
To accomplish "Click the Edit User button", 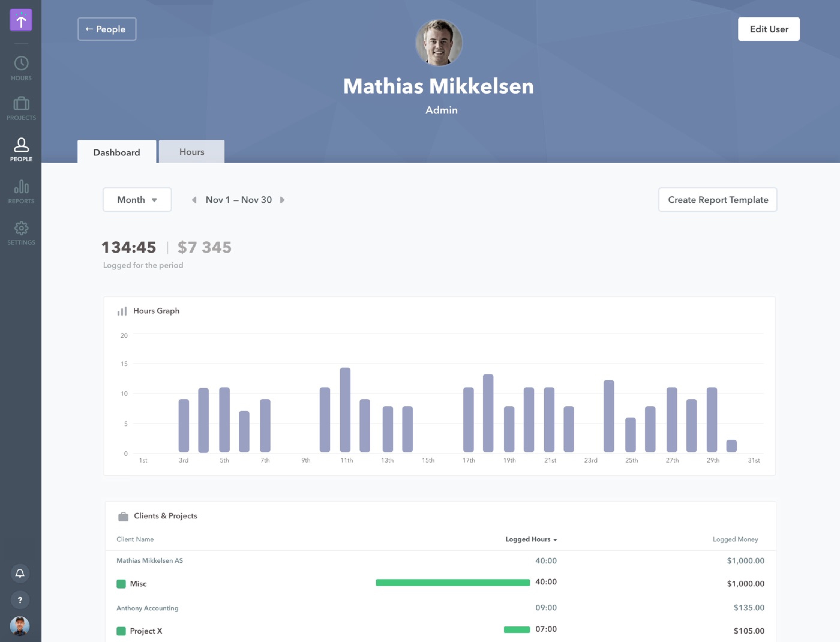I will coord(769,29).
